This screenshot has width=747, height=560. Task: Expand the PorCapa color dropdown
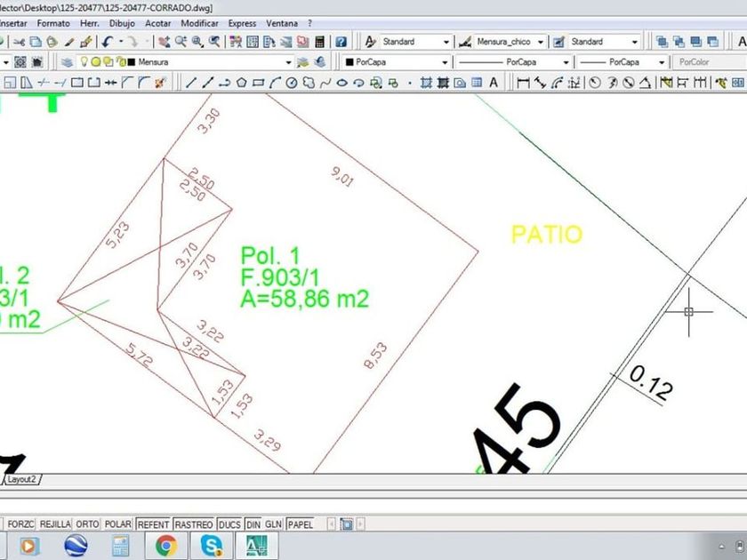tap(443, 62)
